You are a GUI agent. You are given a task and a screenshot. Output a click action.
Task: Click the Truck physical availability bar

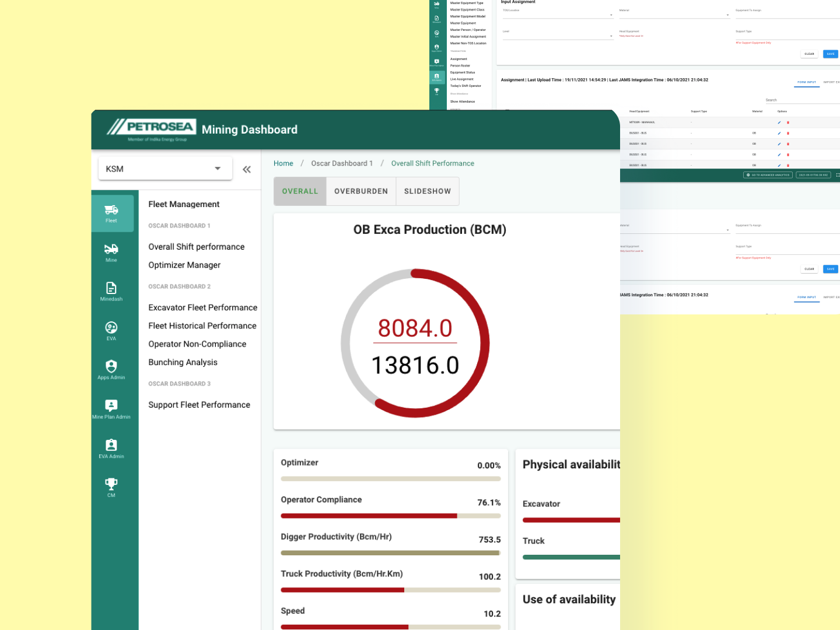[571, 557]
